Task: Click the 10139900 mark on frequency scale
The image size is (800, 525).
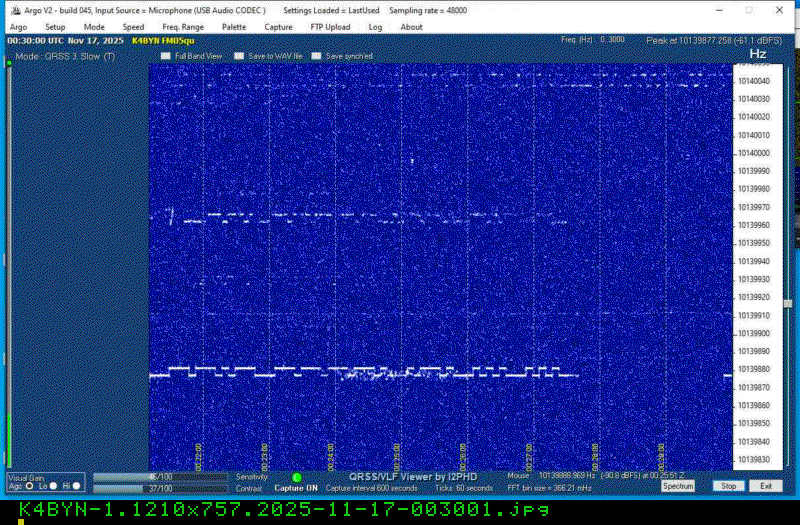Action: (754, 333)
